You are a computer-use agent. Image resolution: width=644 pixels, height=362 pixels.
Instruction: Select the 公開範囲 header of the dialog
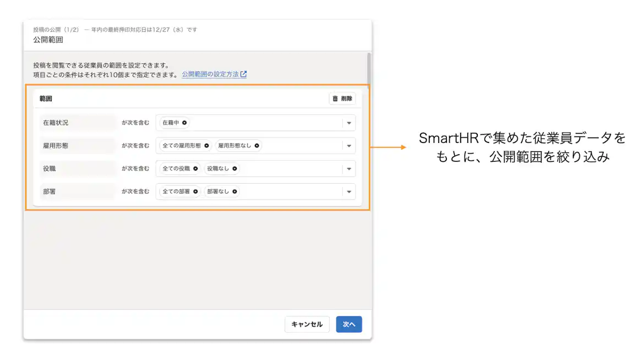47,40
